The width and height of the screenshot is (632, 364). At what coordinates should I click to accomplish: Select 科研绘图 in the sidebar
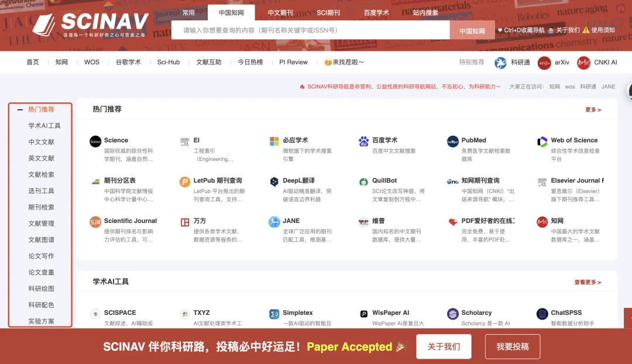pos(41,289)
